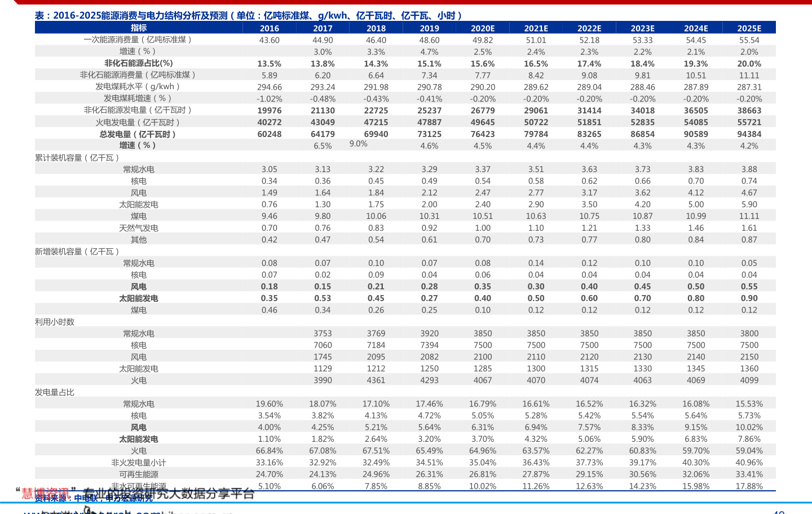Select the '-1.02%' coal consumption growth cell
This screenshot has height=514, width=812.
[x=270, y=99]
